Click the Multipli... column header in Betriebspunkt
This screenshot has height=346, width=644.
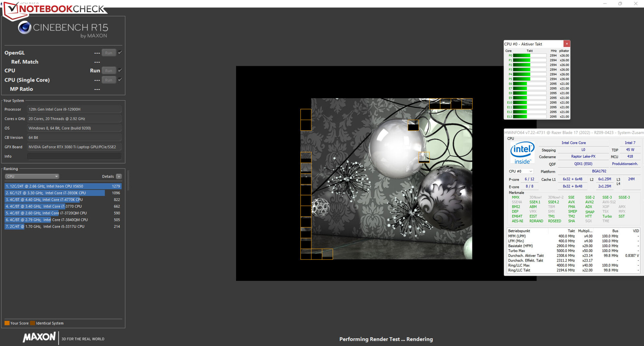point(585,231)
